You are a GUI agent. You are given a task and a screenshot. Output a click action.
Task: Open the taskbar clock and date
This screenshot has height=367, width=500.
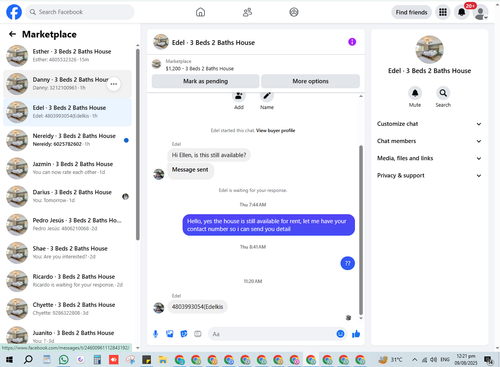pyautogui.click(x=466, y=360)
